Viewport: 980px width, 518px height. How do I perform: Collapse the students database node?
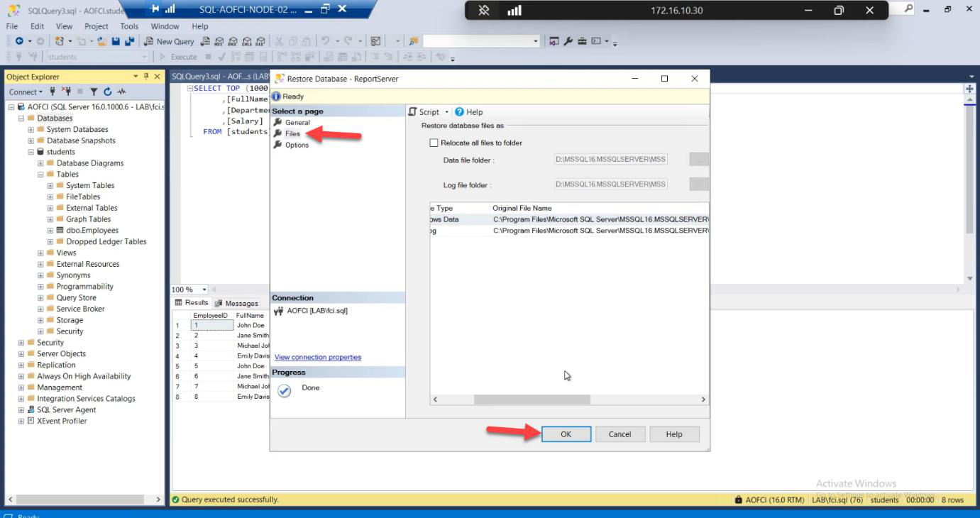[31, 152]
